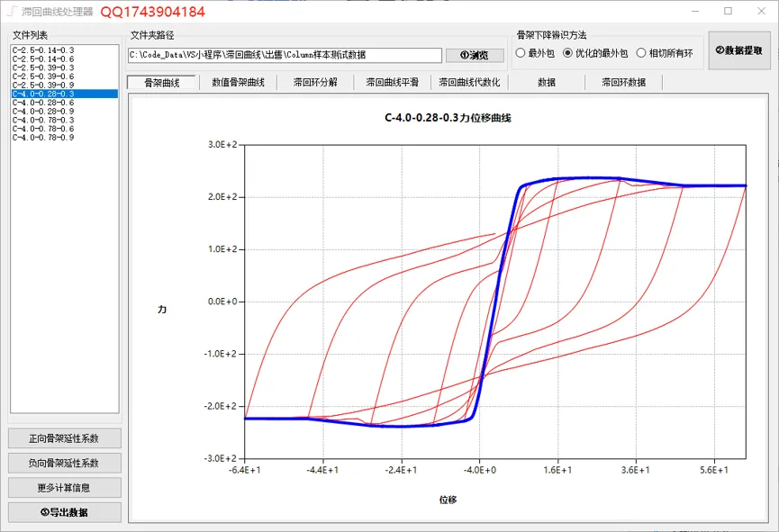This screenshot has height=532, width=779.
Task: Select file C-4.0-0.78-0.9 in list
Action: click(x=43, y=137)
